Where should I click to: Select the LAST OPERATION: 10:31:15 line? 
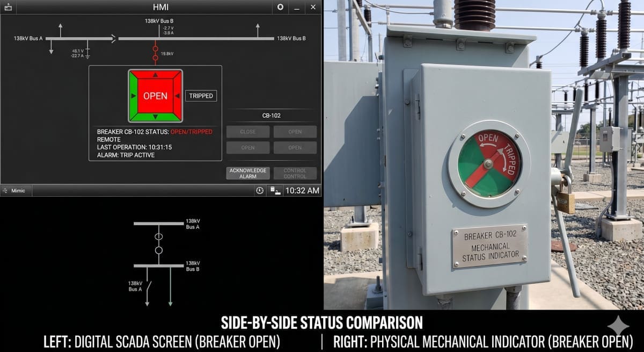pos(134,147)
